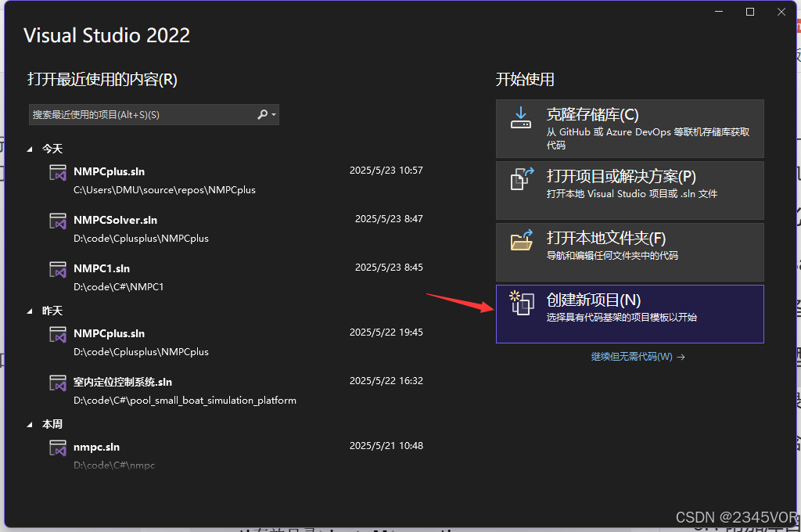Focus the 搜索最近使用的项目 search box
This screenshot has height=532, width=801.
tap(154, 114)
